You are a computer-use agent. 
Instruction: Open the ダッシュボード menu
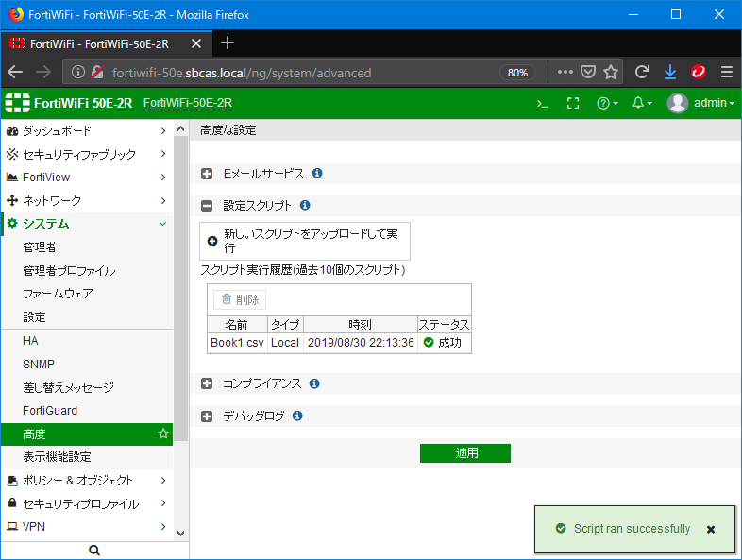tap(87, 130)
